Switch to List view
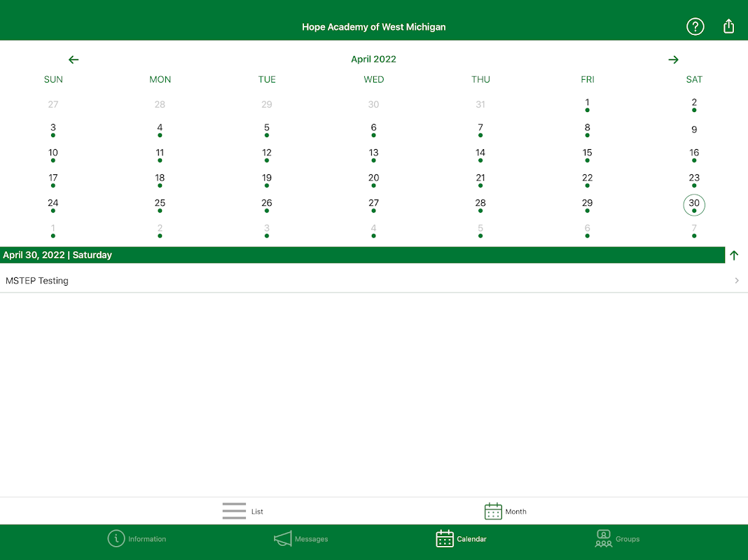This screenshot has height=560, width=748. [x=243, y=511]
